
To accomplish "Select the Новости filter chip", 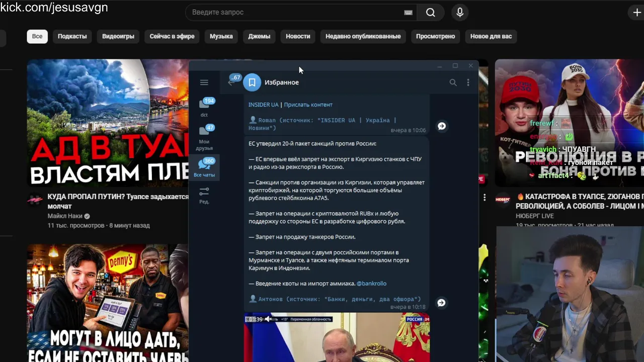I will [298, 36].
